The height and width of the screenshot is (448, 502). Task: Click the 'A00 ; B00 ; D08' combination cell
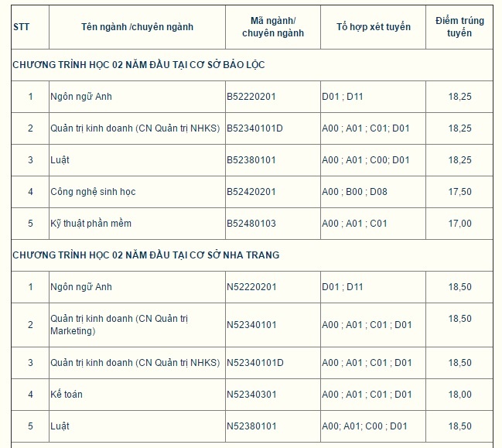pos(354,192)
